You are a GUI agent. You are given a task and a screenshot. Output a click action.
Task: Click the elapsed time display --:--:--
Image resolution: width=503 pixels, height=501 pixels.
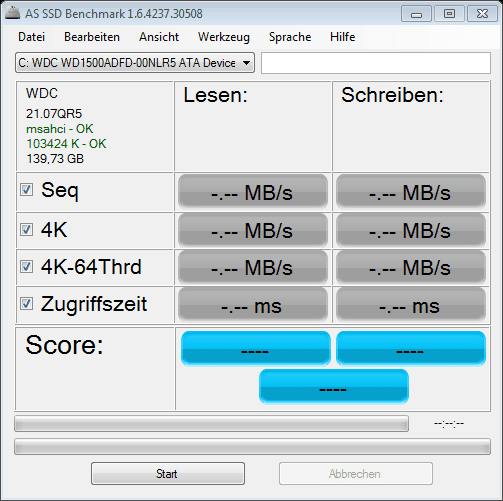click(449, 424)
